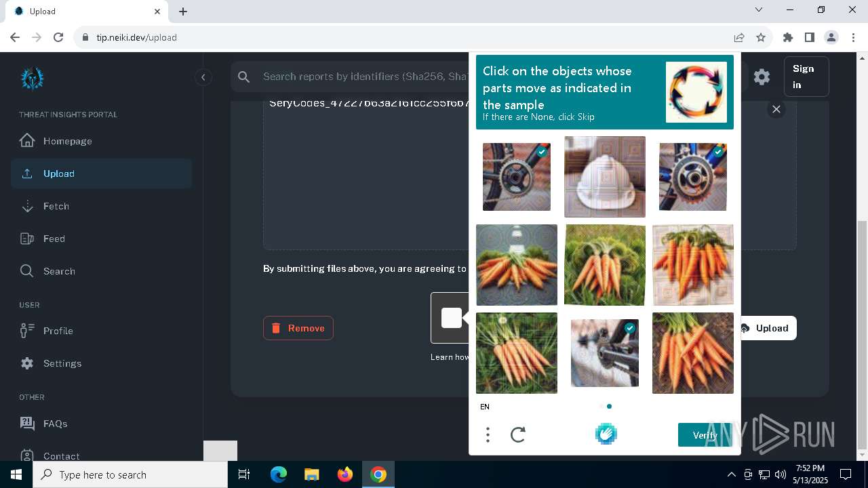Select the carrots on grass center image
This screenshot has width=868, height=488.
coord(605,265)
